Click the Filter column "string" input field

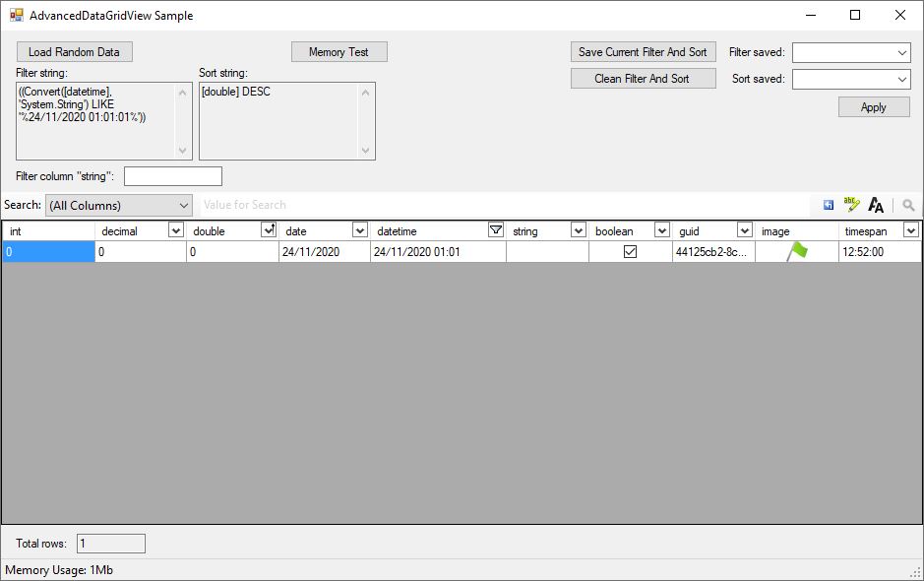172,175
